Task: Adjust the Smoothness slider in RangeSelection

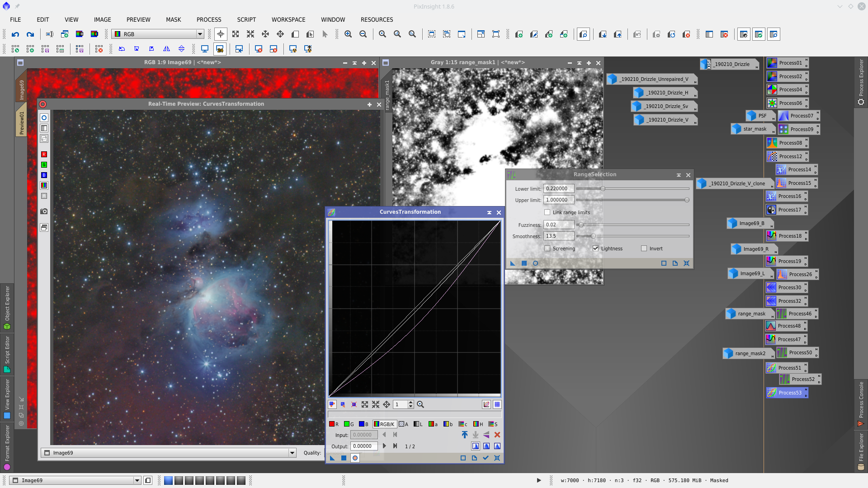Action: 593,236
